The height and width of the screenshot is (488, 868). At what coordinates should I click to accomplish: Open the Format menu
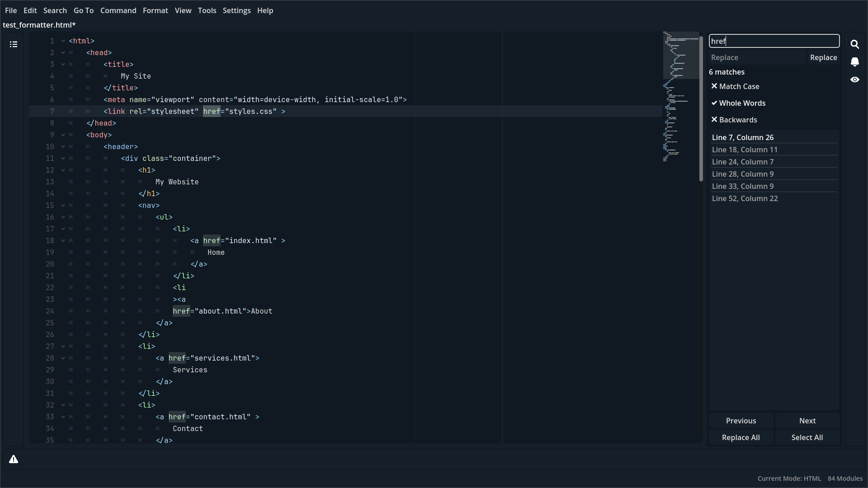156,10
